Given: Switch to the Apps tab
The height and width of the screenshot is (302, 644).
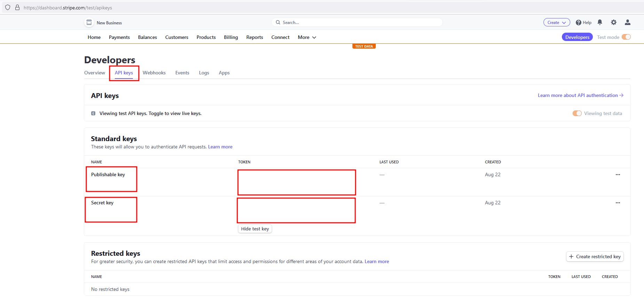Looking at the screenshot, I should (224, 73).
